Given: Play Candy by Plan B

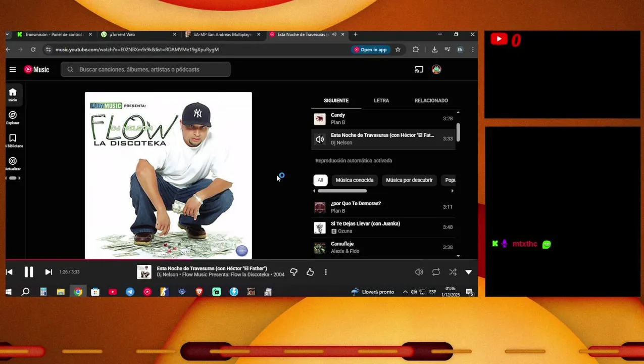Looking at the screenshot, I should point(383,119).
